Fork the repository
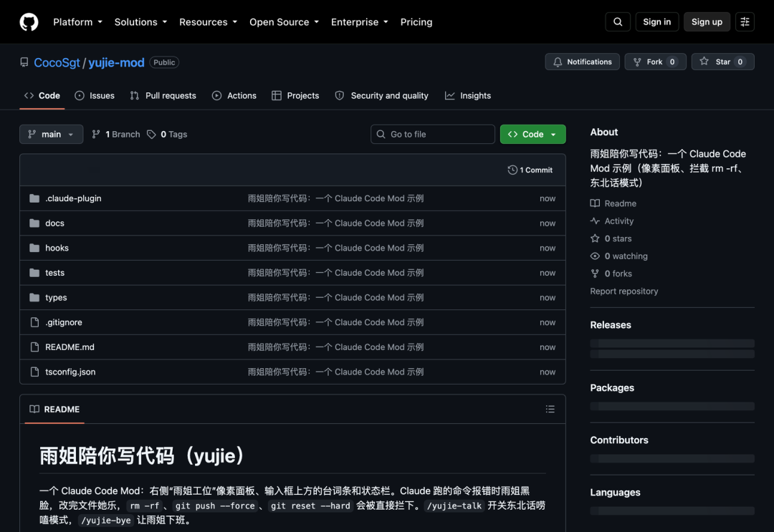 coord(655,62)
